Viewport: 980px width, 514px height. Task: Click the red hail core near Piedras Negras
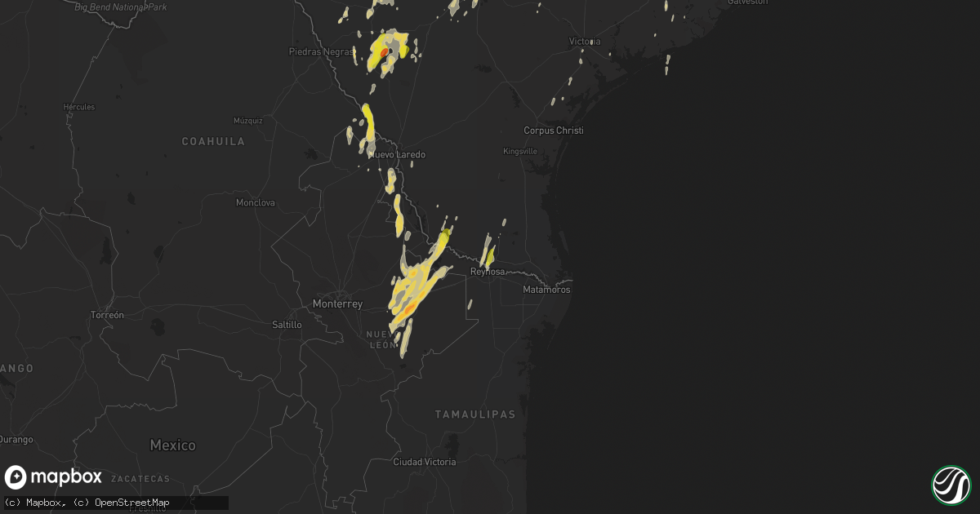pos(384,52)
